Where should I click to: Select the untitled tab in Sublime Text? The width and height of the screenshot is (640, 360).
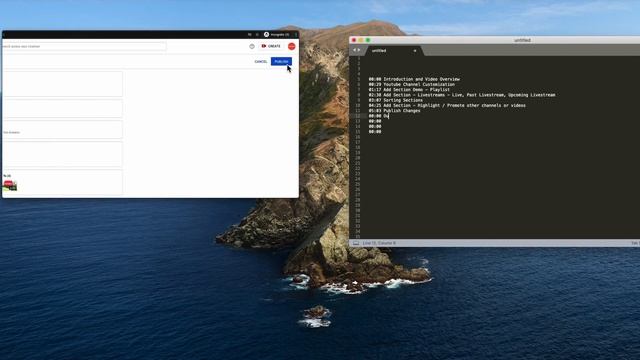pos(393,51)
